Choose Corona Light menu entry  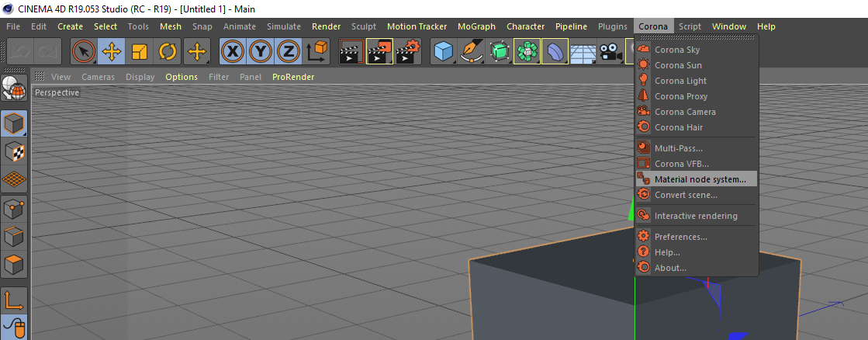point(697,81)
